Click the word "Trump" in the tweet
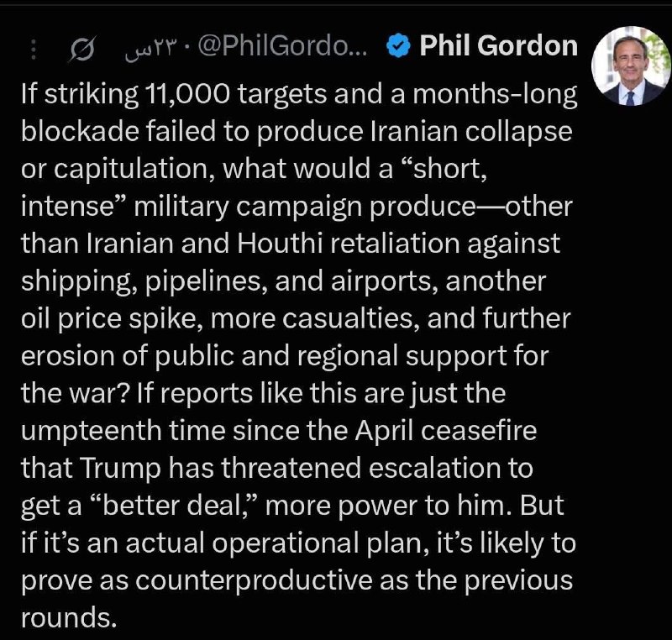This screenshot has width=672, height=640. 120,469
